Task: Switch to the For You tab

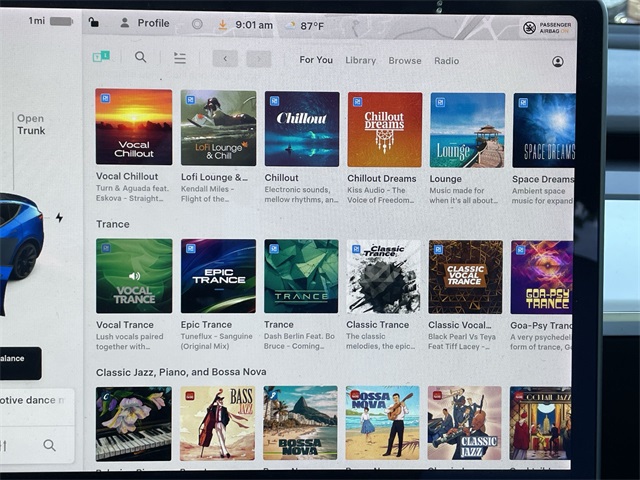Action: tap(316, 60)
